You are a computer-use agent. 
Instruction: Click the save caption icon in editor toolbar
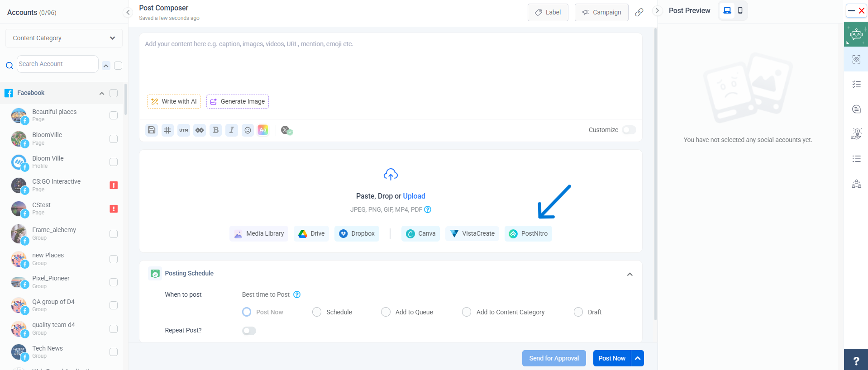pos(152,130)
